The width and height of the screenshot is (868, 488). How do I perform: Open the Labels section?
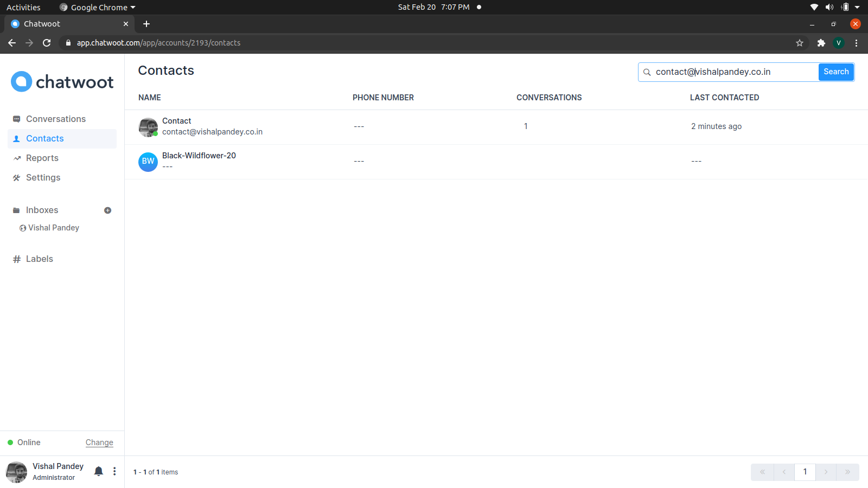point(39,259)
